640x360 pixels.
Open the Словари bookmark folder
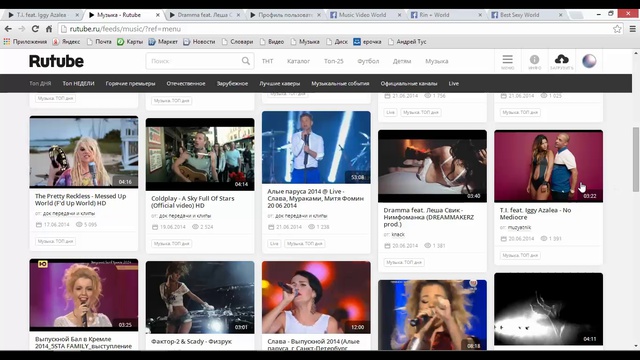tap(238, 42)
